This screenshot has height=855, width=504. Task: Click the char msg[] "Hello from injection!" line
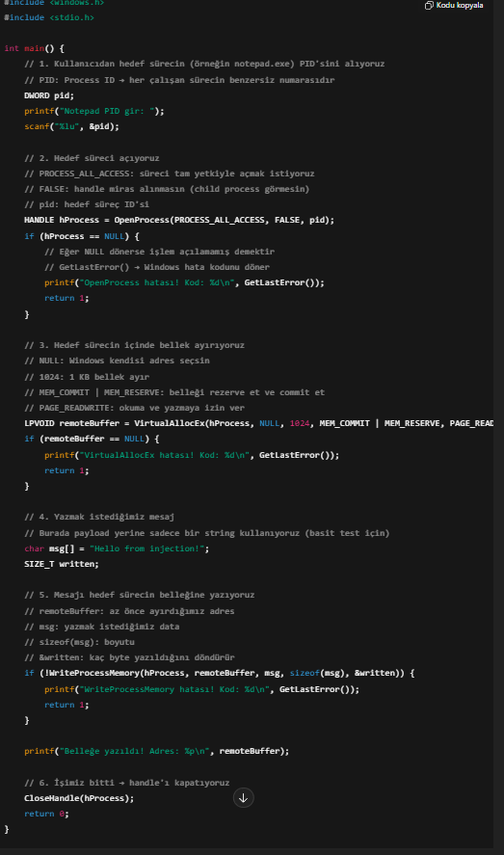click(117, 548)
